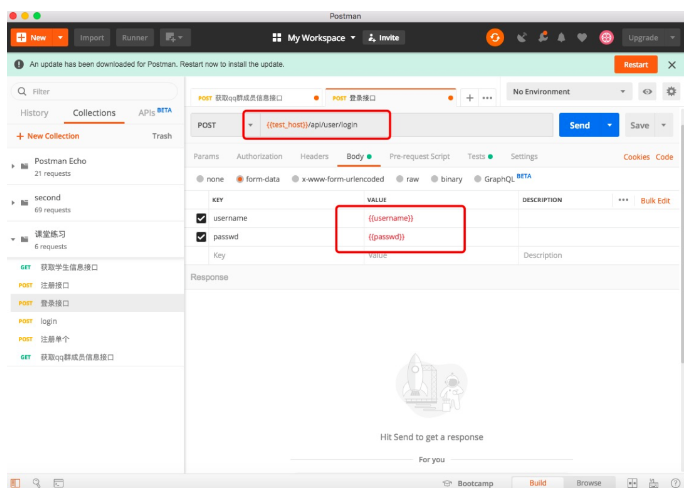Open the New button dropdown arrow
The image size is (691, 494).
coord(60,37)
